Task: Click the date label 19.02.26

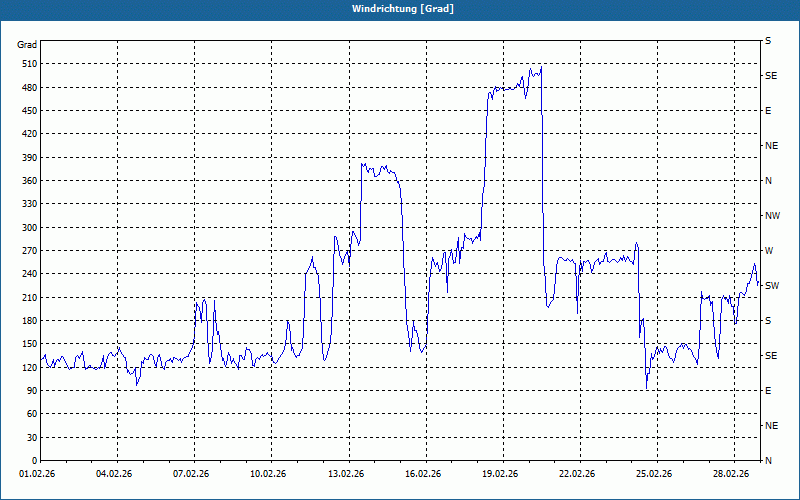Action: [x=500, y=474]
